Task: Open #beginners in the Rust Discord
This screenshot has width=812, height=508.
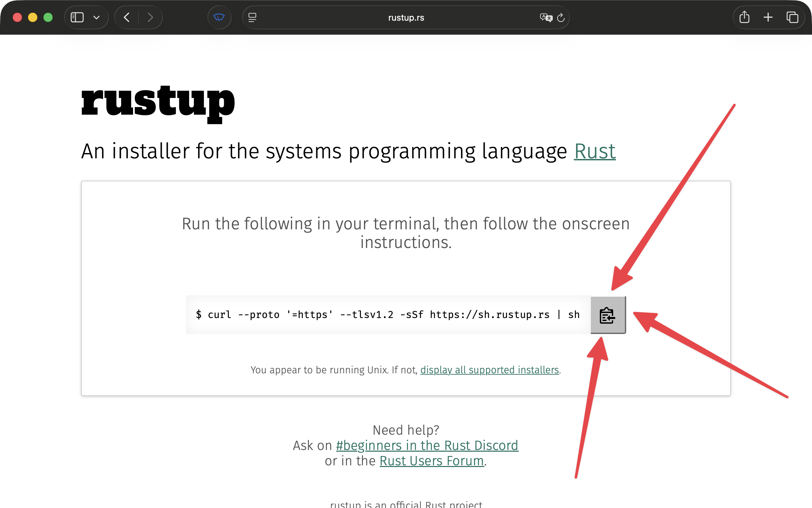Action: (427, 445)
